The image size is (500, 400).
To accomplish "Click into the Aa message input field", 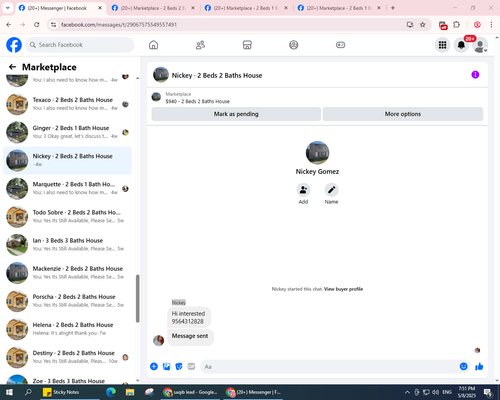I will 330,367.
